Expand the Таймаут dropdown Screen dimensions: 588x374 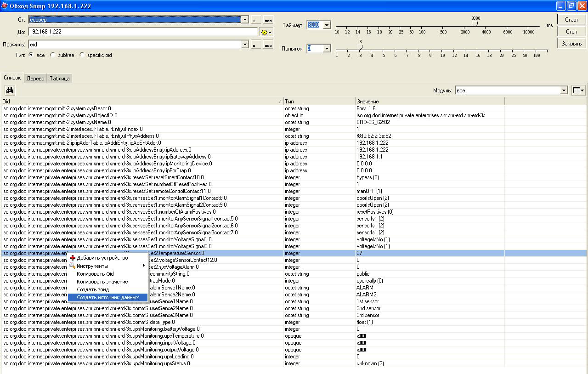pyautogui.click(x=327, y=25)
